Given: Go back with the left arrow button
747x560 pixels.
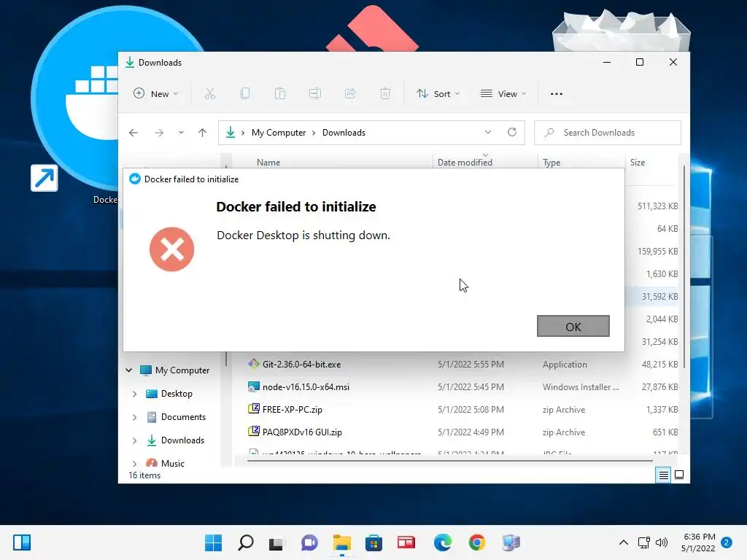Looking at the screenshot, I should point(133,133).
